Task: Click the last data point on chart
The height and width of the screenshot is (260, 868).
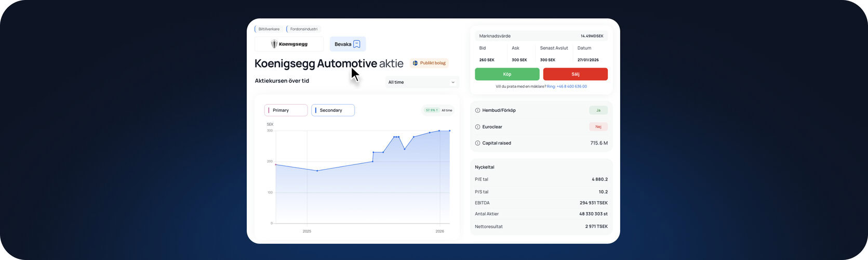Action: (450, 131)
